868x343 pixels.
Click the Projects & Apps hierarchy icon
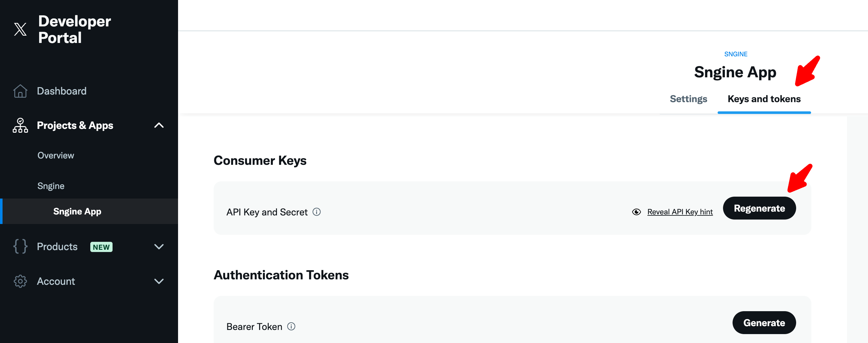pyautogui.click(x=20, y=125)
